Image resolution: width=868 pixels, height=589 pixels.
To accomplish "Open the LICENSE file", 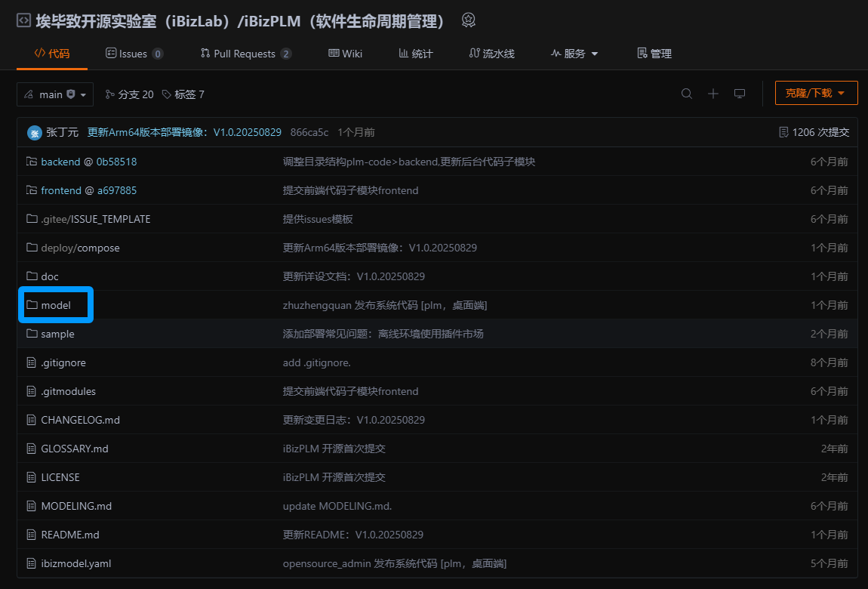I will click(x=60, y=477).
